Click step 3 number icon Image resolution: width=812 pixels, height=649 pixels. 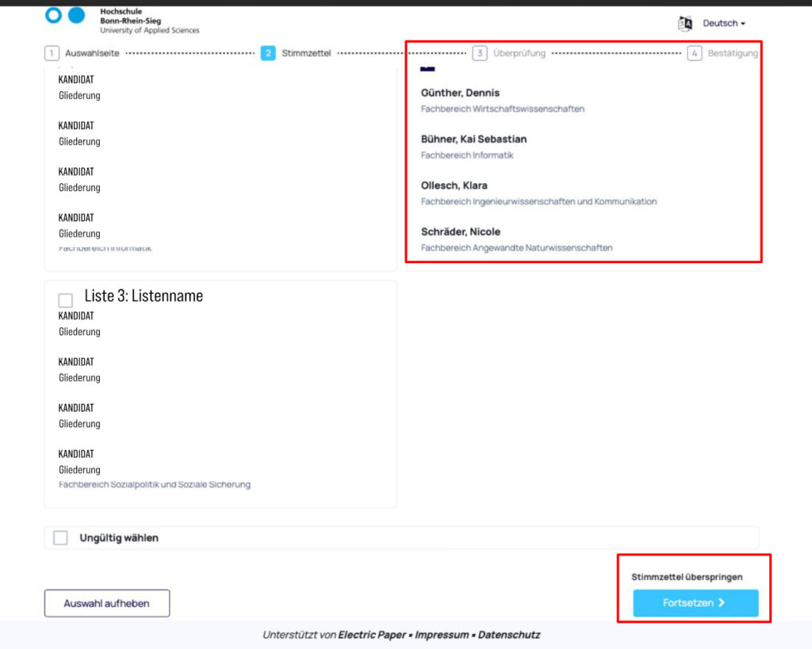coord(480,53)
